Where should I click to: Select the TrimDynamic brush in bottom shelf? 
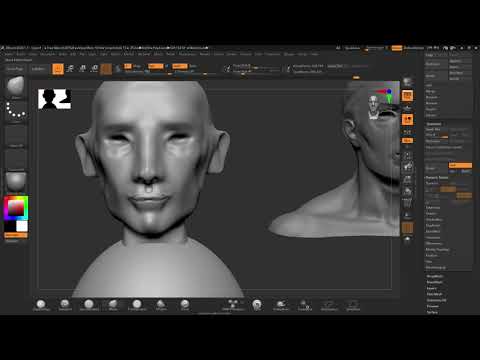(137, 305)
